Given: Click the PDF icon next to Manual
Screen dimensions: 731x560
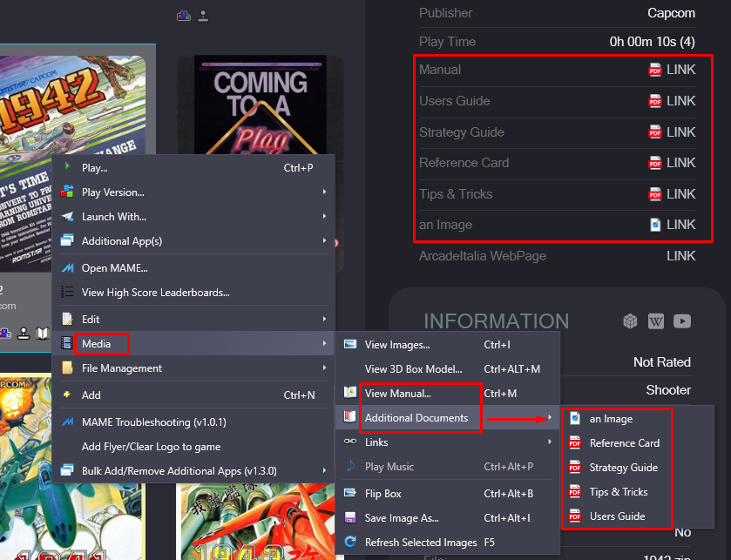Looking at the screenshot, I should (x=655, y=70).
